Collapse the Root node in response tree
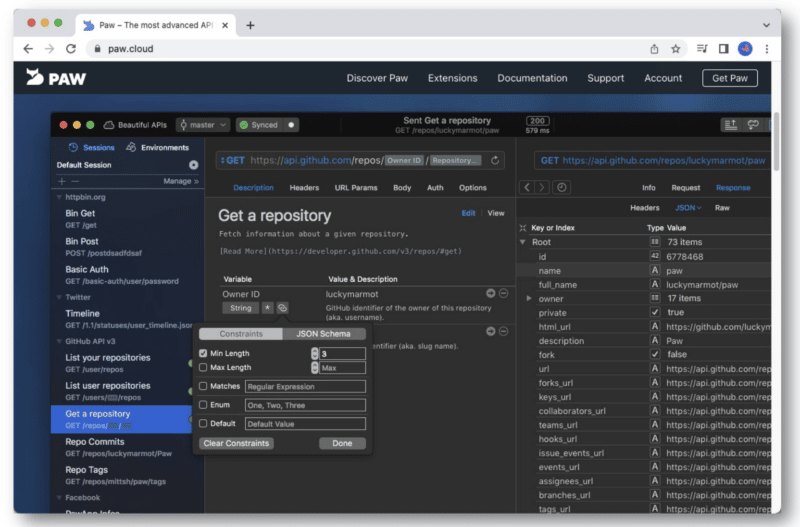 point(522,242)
